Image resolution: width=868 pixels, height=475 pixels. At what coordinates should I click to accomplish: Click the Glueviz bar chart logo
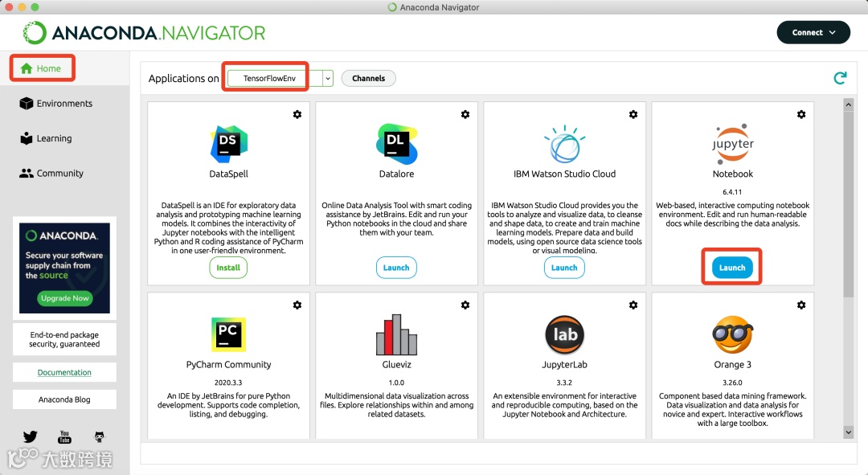396,334
